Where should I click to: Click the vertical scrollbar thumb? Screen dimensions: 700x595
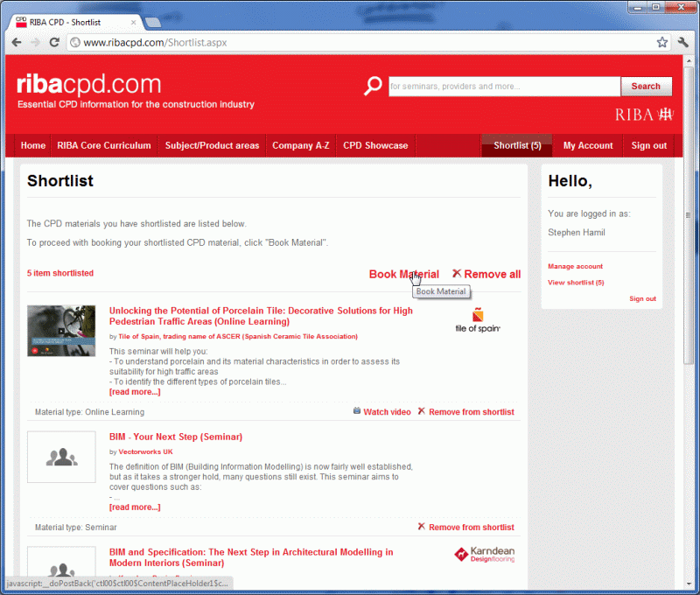click(688, 214)
